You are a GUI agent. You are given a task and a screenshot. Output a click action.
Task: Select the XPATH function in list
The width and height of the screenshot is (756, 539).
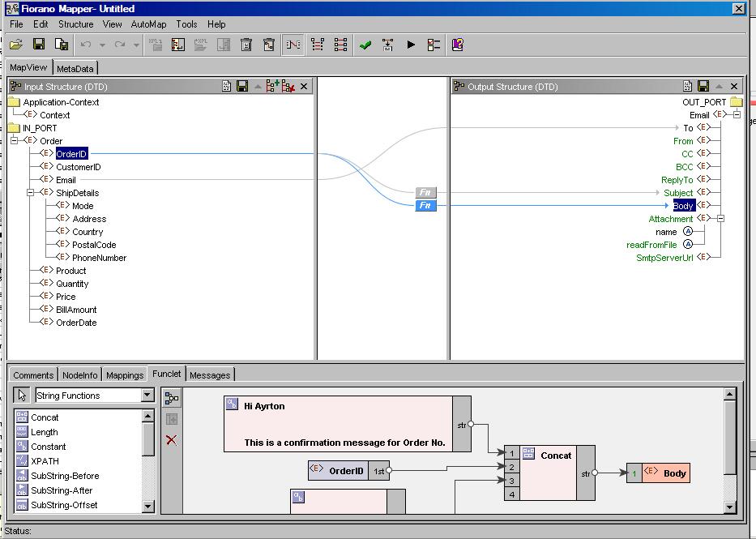45,461
